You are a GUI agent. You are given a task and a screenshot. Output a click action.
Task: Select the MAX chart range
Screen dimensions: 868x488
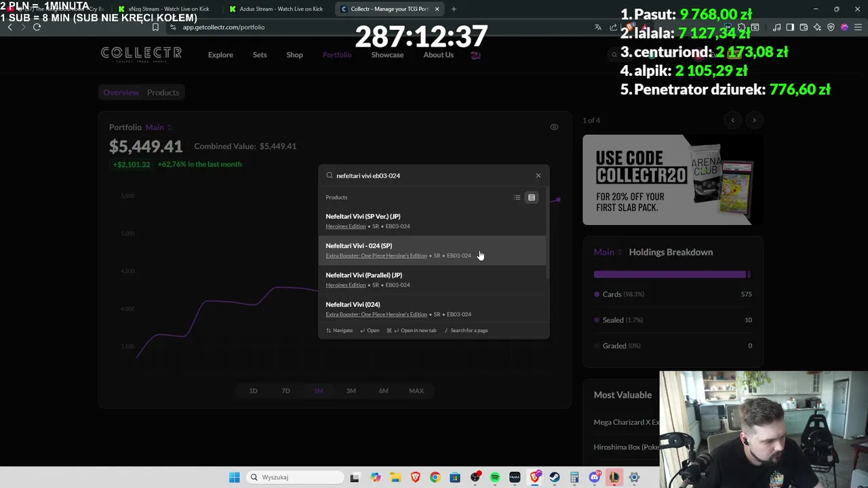416,390
